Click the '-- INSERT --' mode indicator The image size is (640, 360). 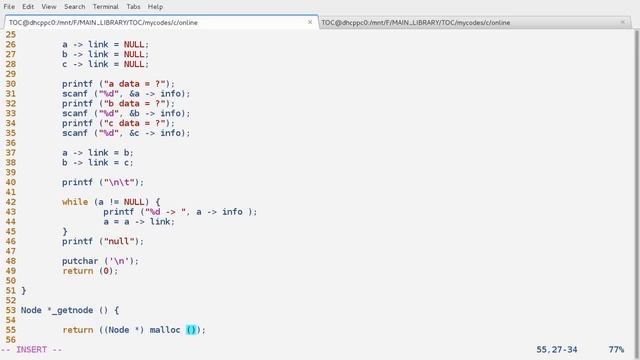pos(31,350)
